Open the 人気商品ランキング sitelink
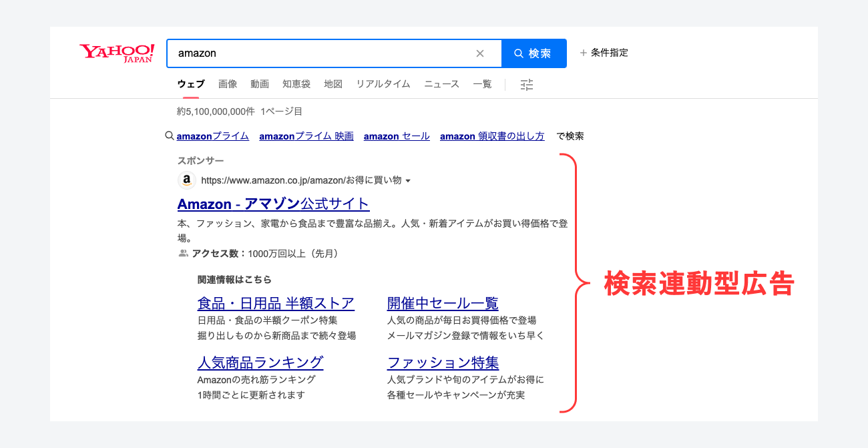Image resolution: width=868 pixels, height=448 pixels. pos(260,363)
